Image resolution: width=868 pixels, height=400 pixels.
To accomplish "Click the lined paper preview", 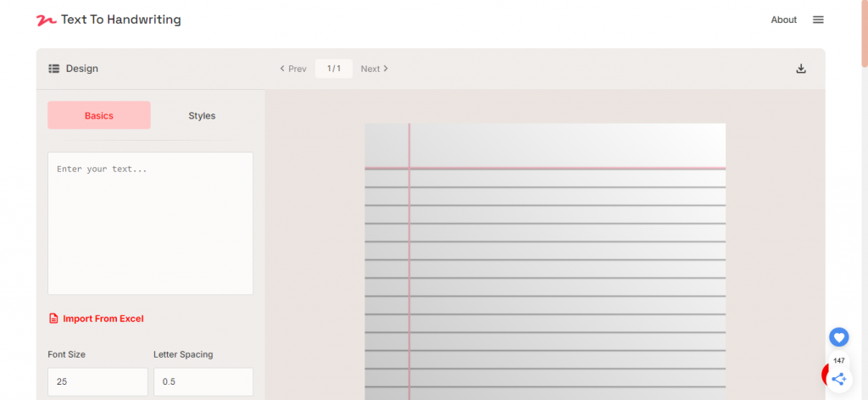I will [x=545, y=261].
